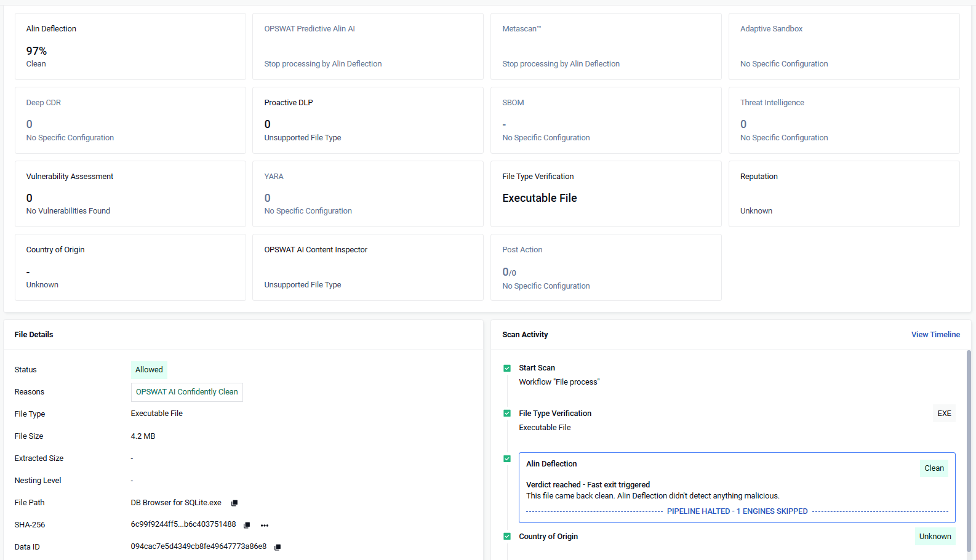Click the Start Scan green check icon
This screenshot has height=560, width=976.
pos(507,369)
